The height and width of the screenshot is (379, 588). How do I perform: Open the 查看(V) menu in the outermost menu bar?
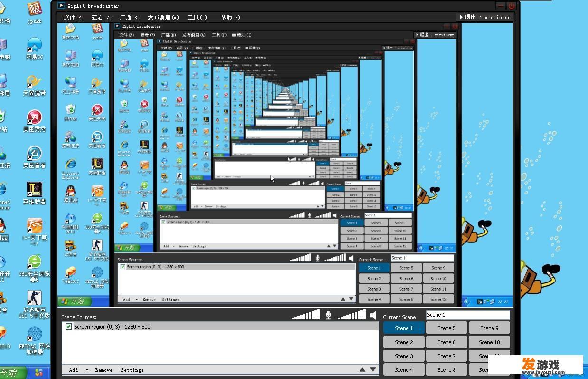(x=101, y=18)
